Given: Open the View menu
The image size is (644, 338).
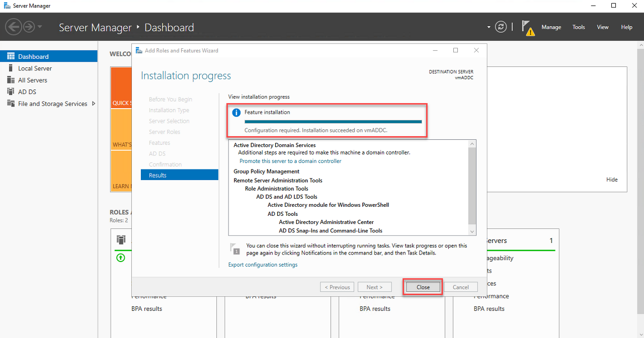Looking at the screenshot, I should click(603, 27).
